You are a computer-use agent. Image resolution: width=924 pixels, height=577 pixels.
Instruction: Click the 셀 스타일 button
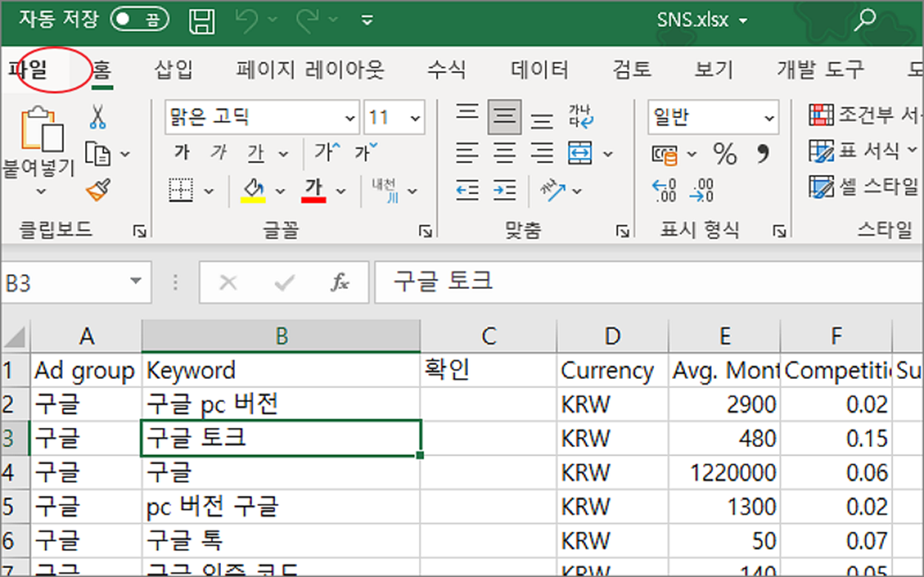(864, 186)
